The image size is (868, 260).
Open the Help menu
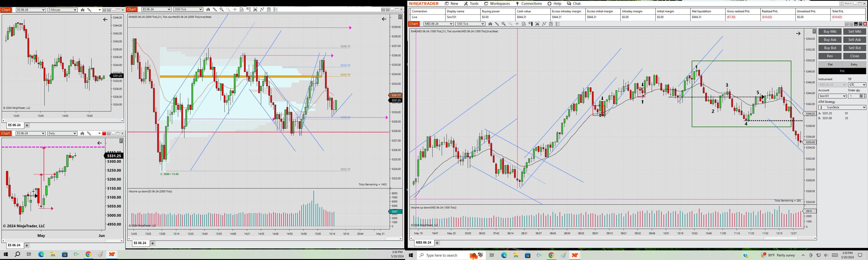554,4
